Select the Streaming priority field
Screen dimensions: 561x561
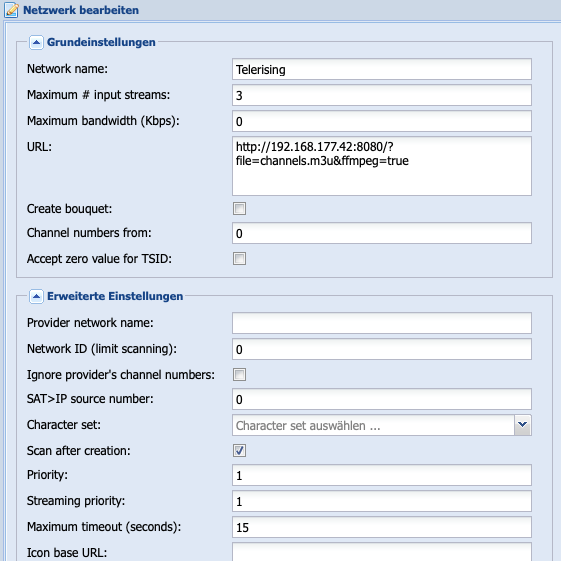pos(382,501)
